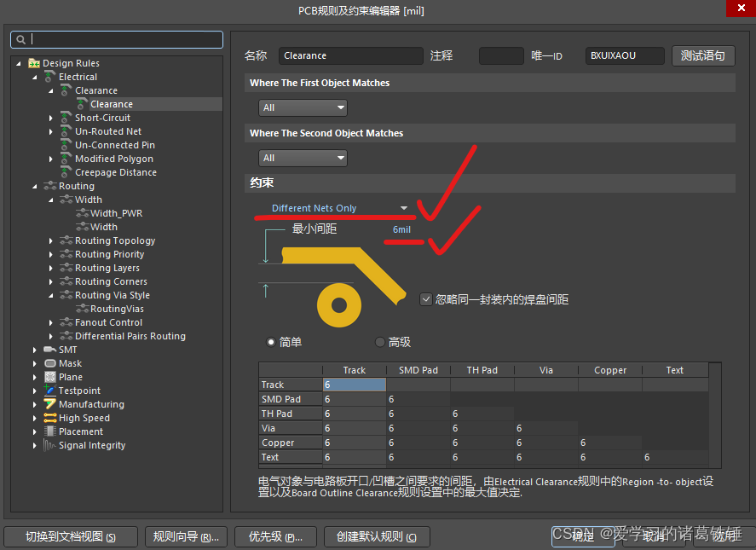Select the 简单 (Simple) radio button
This screenshot has width=756, height=550.
271,342
